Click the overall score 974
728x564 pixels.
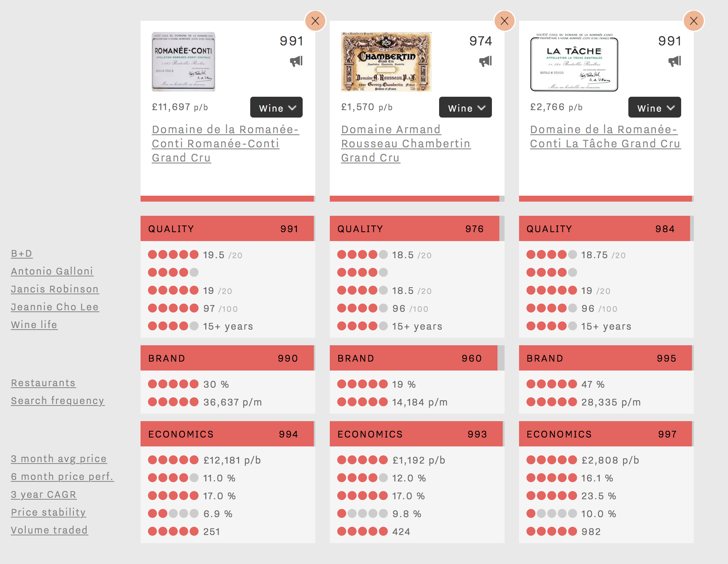tap(480, 41)
